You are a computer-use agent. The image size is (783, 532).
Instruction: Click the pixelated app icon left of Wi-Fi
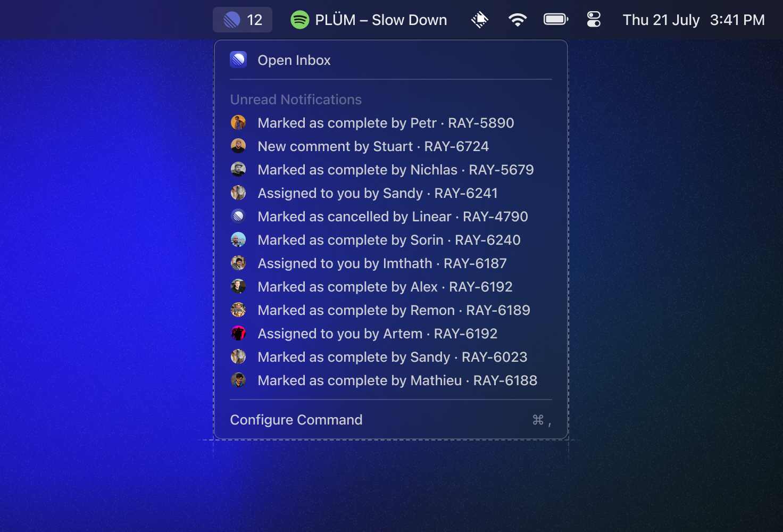coord(479,19)
